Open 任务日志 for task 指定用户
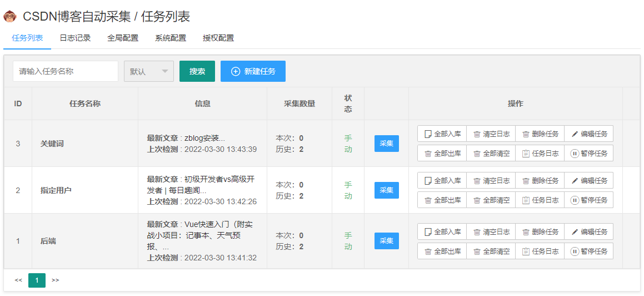This screenshot has height=296, width=644. click(x=540, y=200)
